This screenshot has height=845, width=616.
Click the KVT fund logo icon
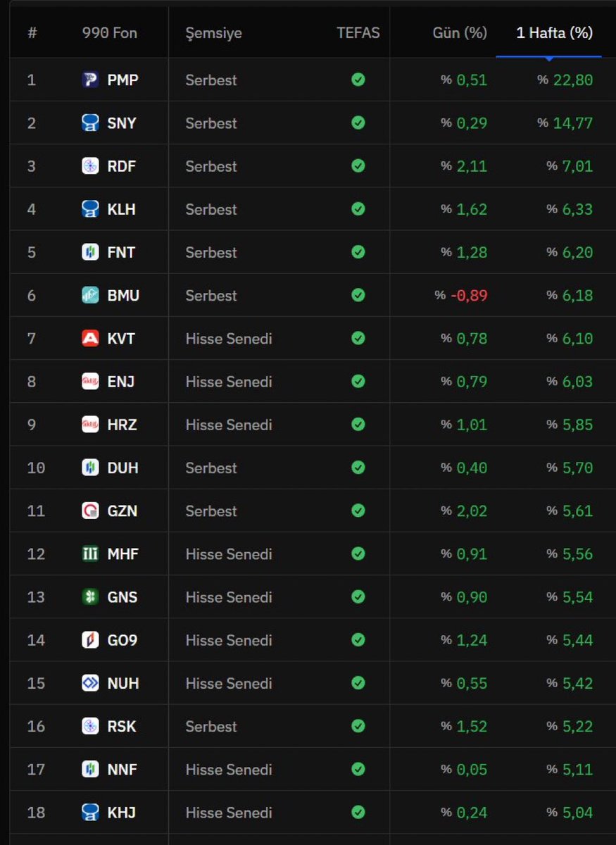[x=90, y=338]
